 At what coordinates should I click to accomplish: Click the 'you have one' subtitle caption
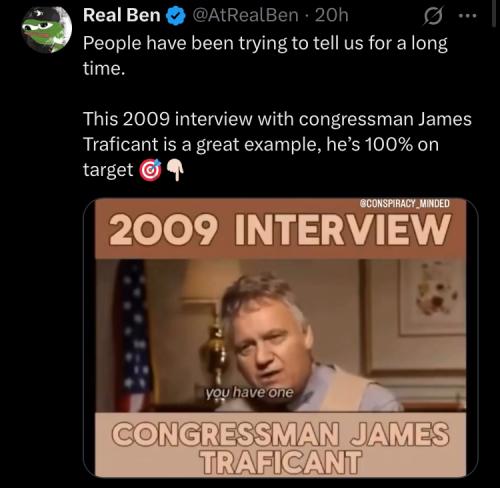(x=249, y=393)
